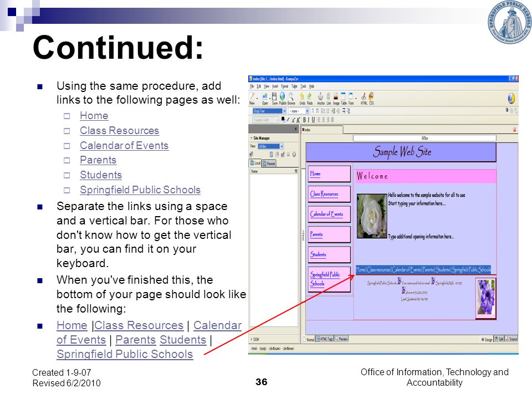Screen dimensions: 532x399
Task: Click the Undo arrow icon
Action: (302, 96)
